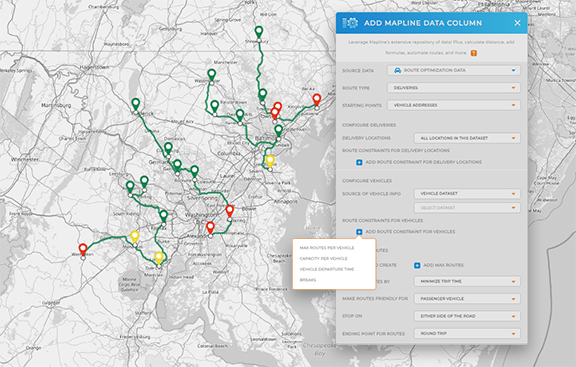Image resolution: width=576 pixels, height=367 pixels.
Task: Click the Configure Vehicles heading
Action: 367,181
